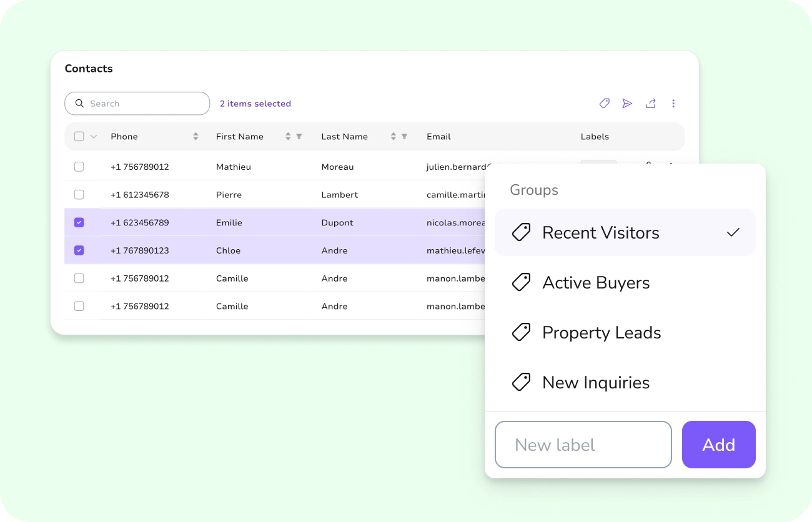Pick the Property Leads group
812x522 pixels.
click(625, 333)
